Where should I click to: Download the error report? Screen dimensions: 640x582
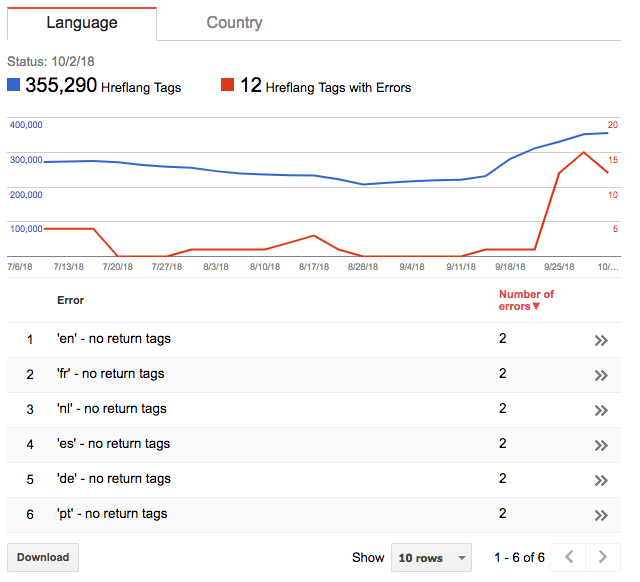tap(43, 557)
